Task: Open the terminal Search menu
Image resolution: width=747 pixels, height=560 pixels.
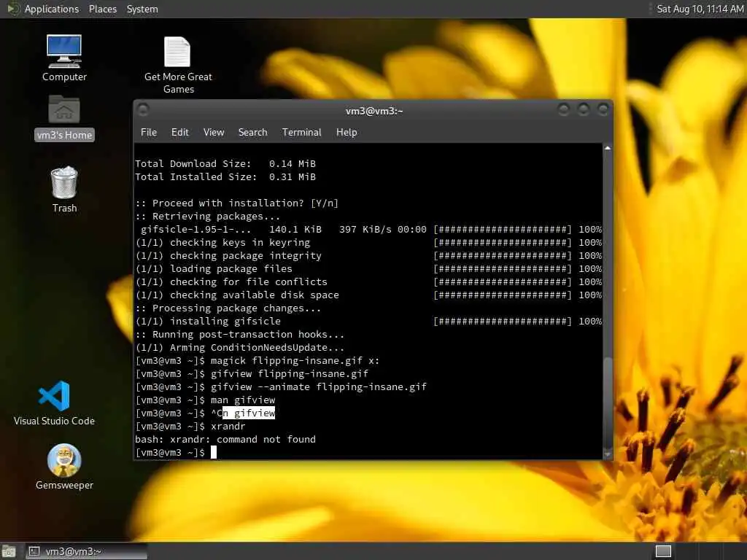Action: pos(252,133)
